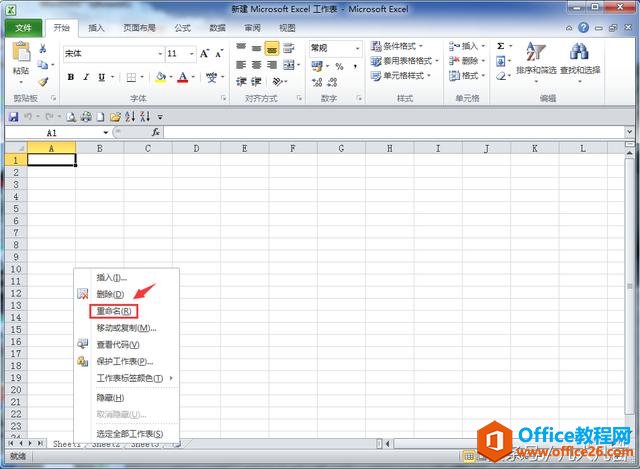Click the Decrease Indent icon
Image resolution: width=640 pixels, height=469 pixels.
point(241,82)
